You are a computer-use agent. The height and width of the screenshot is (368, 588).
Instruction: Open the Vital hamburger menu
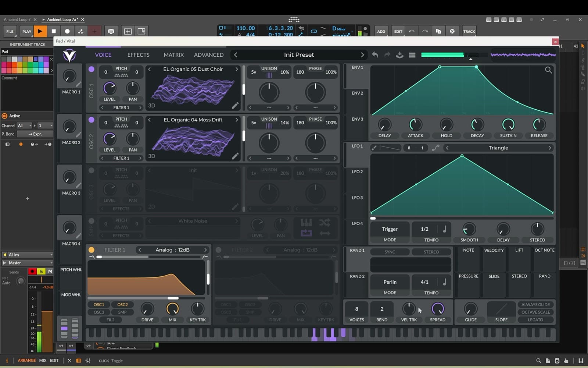click(x=412, y=55)
